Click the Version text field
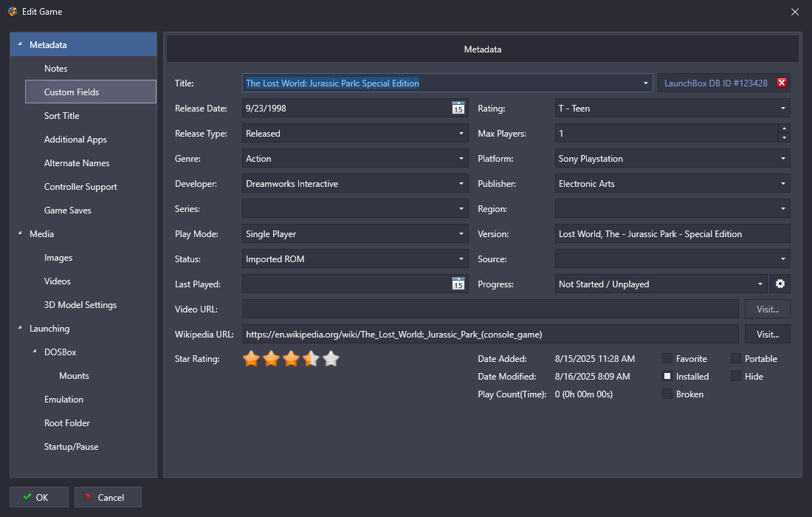 tap(672, 234)
